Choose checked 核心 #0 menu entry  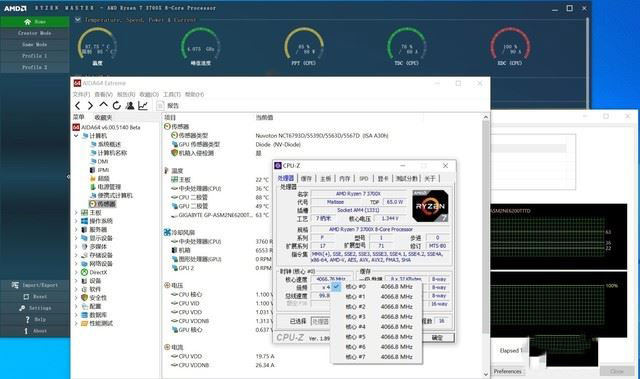click(376, 287)
